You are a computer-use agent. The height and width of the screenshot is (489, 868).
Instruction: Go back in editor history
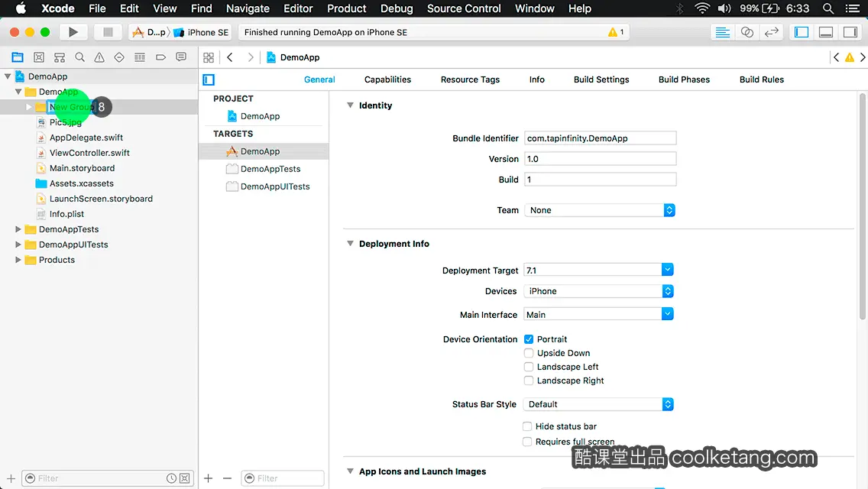230,57
